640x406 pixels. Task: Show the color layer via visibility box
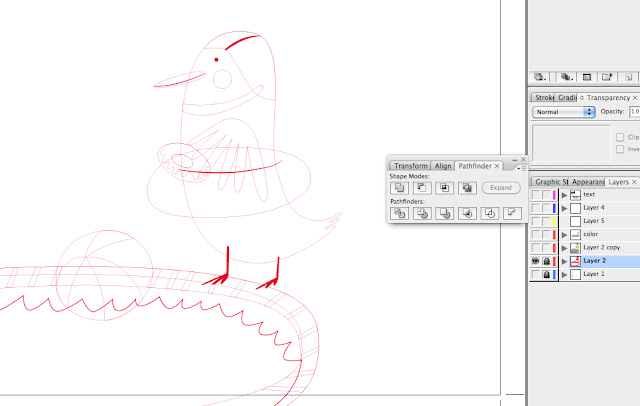point(536,235)
